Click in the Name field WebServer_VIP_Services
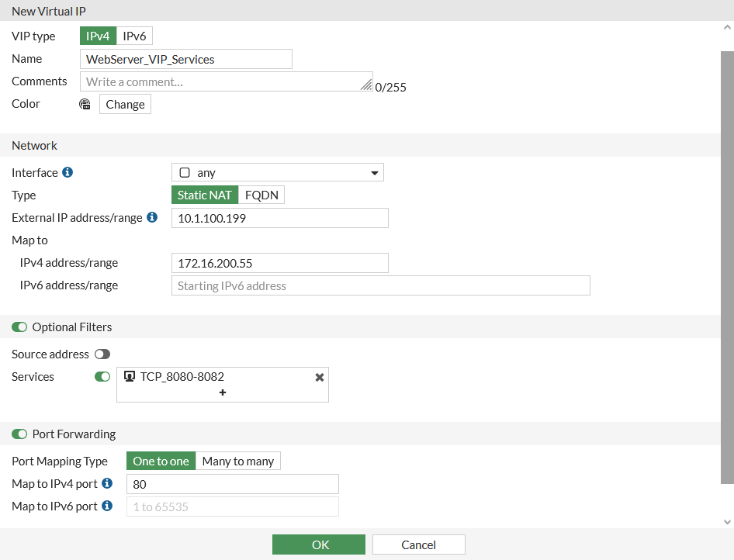 (186, 59)
